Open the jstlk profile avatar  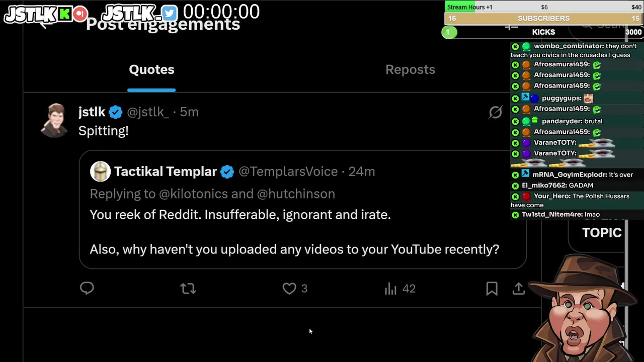click(55, 120)
